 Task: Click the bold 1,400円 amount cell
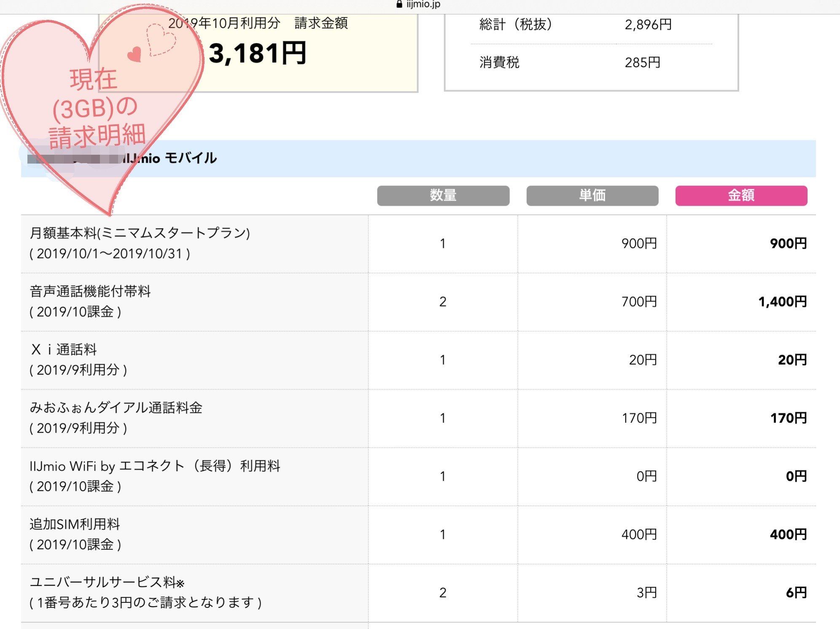coord(782,302)
